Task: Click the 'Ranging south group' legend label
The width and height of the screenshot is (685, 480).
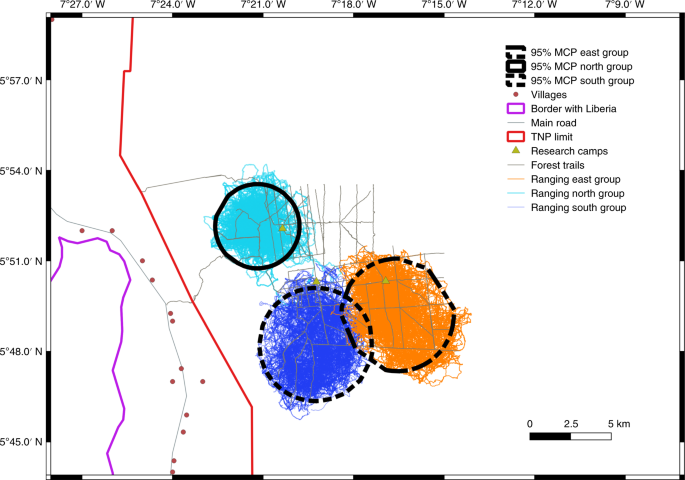Action: (x=578, y=207)
